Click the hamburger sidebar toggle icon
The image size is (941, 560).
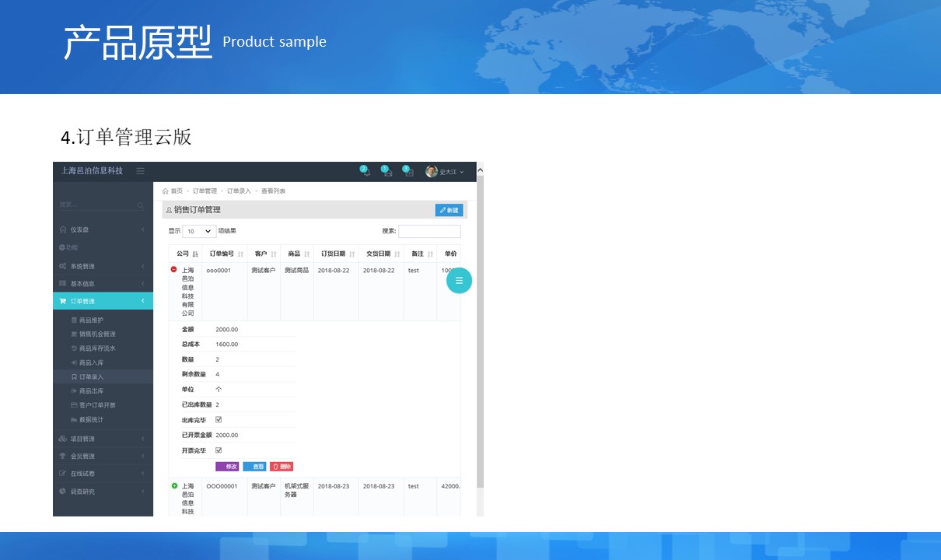pos(140,171)
